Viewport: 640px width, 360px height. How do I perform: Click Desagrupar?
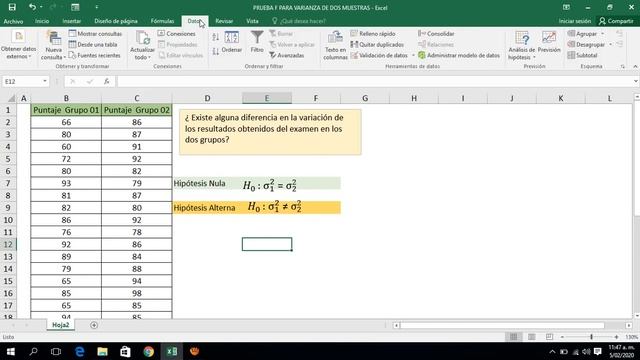[x=587, y=44]
